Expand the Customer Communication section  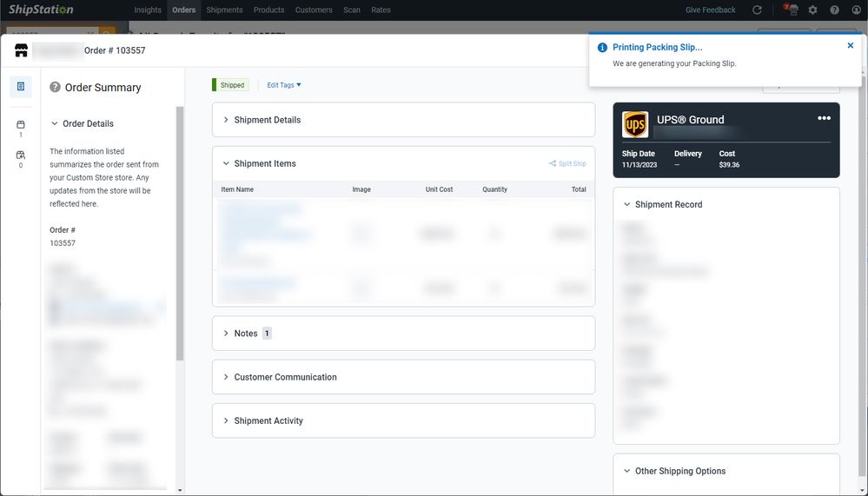(x=285, y=377)
